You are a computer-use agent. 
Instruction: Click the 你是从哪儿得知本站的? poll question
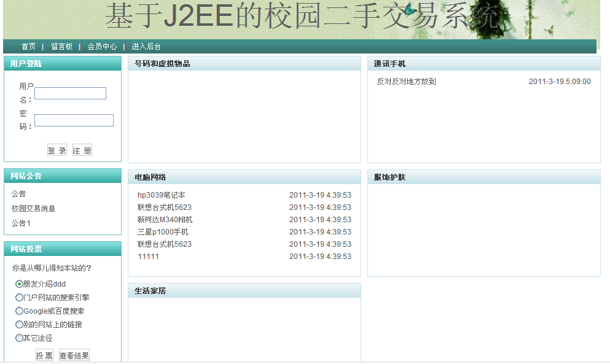coord(52,268)
